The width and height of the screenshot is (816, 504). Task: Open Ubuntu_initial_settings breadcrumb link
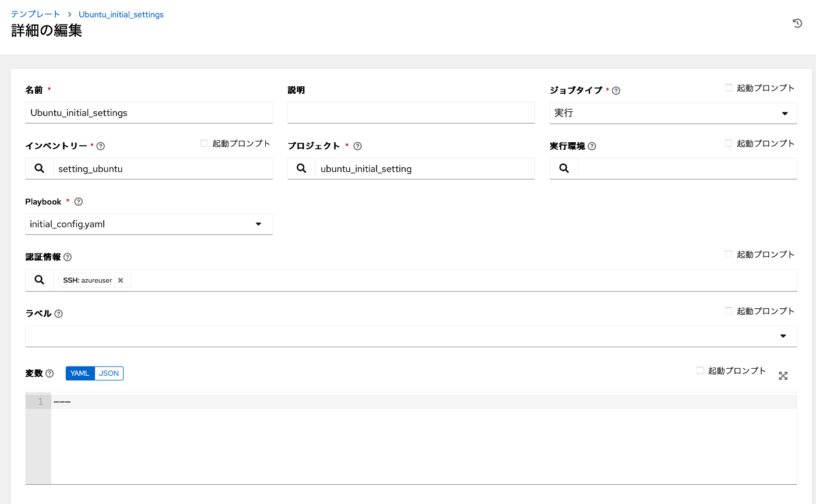(121, 14)
